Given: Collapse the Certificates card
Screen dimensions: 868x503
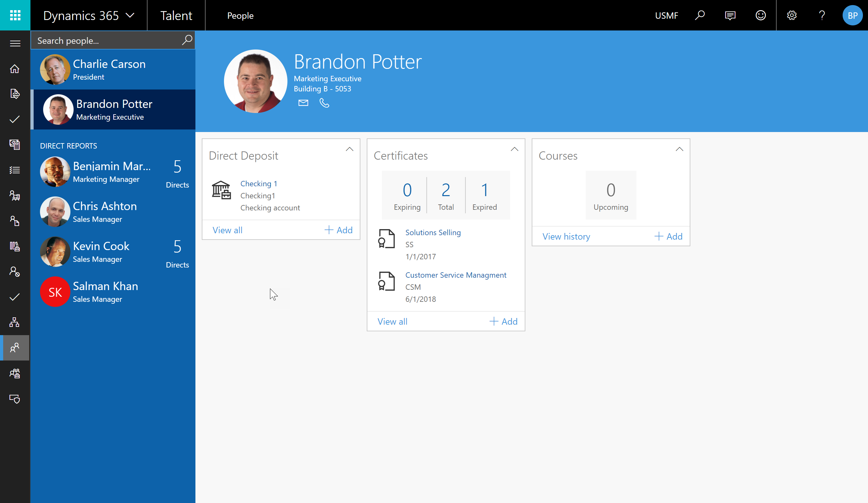Looking at the screenshot, I should [x=514, y=149].
